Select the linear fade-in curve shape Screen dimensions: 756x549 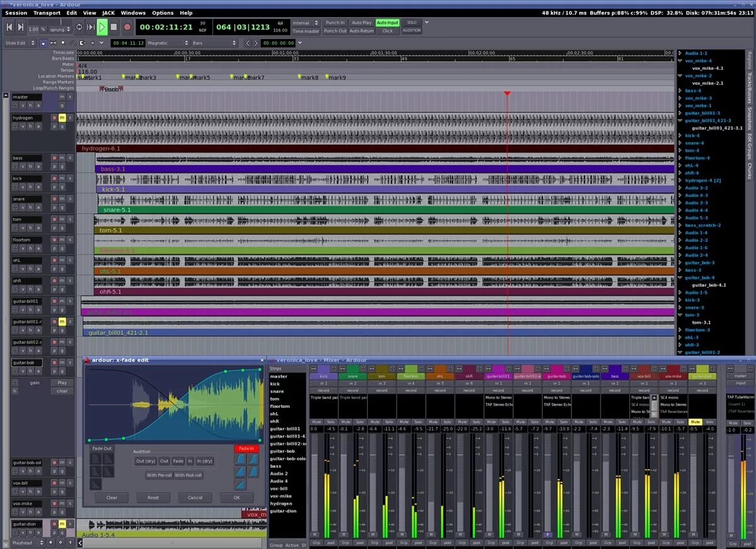[x=241, y=484]
